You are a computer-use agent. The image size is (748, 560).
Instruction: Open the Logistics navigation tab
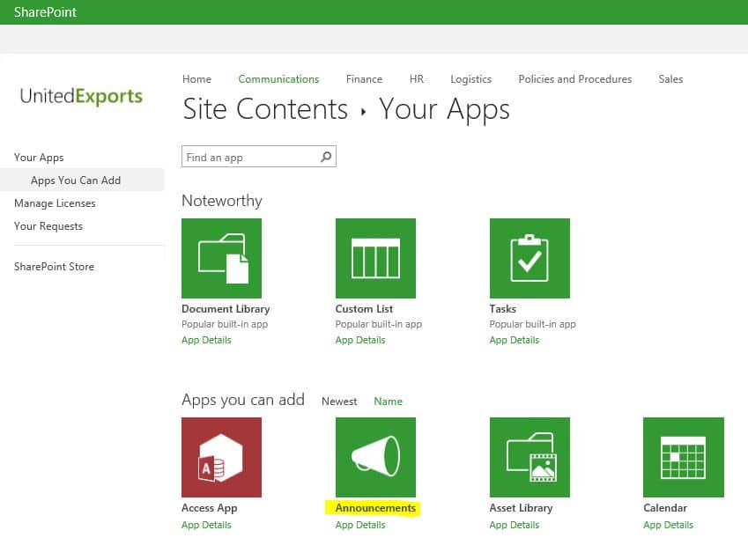(470, 79)
